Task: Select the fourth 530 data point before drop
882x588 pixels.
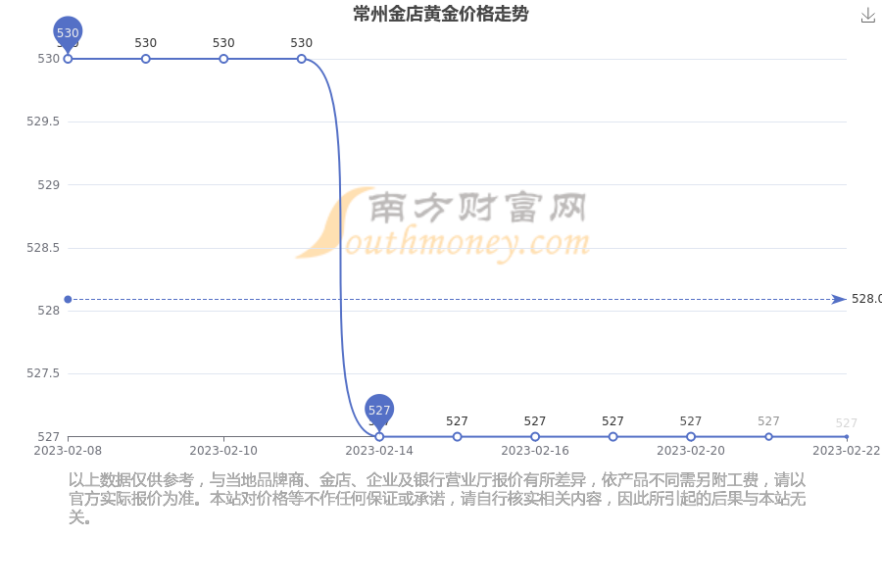Action: (x=302, y=59)
